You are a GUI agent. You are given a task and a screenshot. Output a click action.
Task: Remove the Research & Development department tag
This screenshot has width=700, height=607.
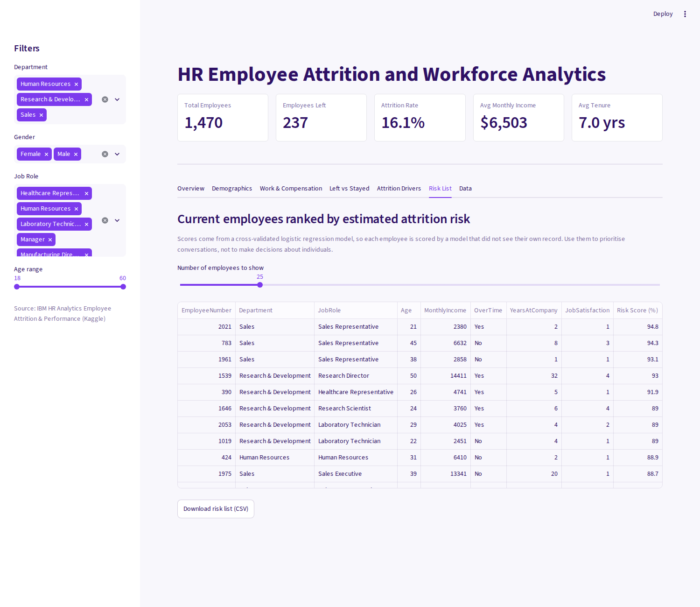pyautogui.click(x=86, y=100)
